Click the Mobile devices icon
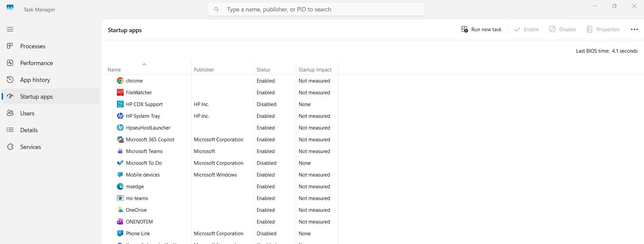 (x=120, y=175)
